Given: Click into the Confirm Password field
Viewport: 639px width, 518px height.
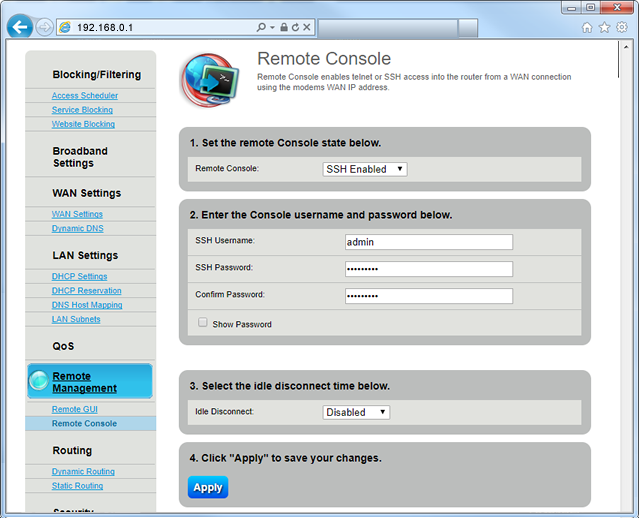Looking at the screenshot, I should tap(429, 296).
